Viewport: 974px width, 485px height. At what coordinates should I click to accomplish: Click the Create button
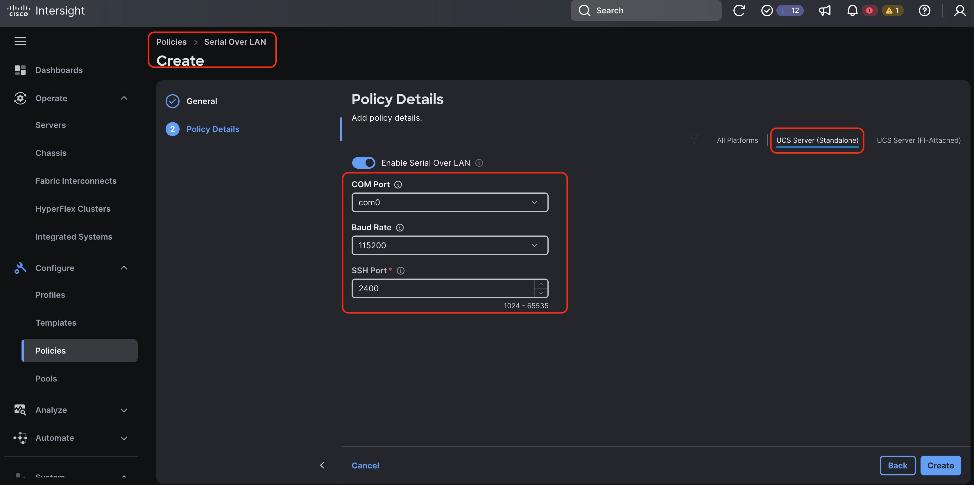pos(940,465)
